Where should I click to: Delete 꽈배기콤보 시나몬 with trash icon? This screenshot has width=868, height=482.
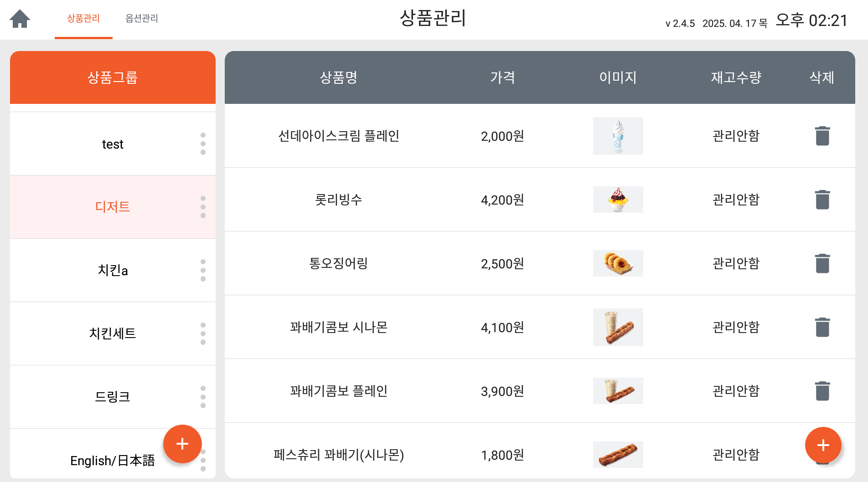822,327
